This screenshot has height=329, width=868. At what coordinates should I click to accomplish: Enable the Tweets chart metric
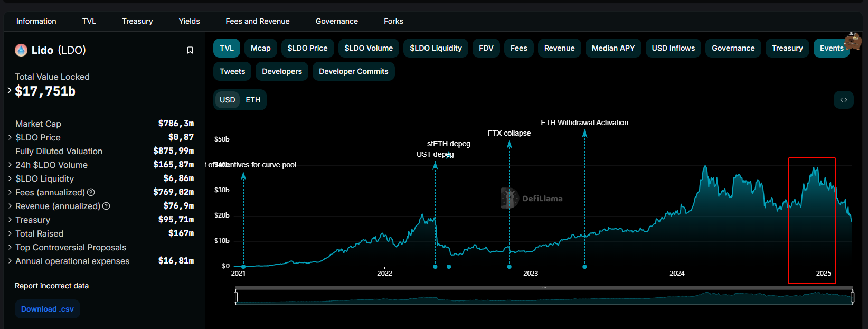coord(232,71)
